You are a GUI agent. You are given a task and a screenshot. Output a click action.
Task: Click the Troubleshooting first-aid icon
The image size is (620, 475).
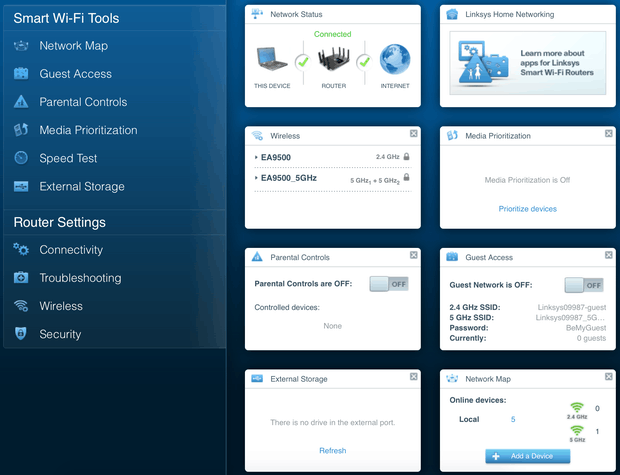[21, 278]
